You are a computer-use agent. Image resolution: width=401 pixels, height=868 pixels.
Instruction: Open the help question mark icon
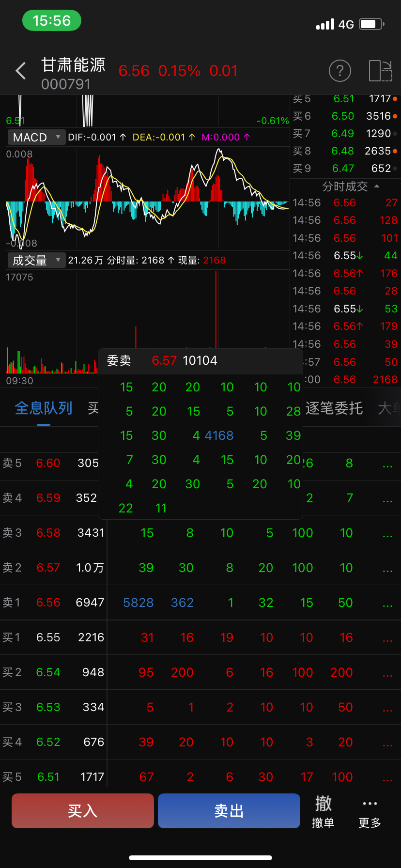click(340, 71)
